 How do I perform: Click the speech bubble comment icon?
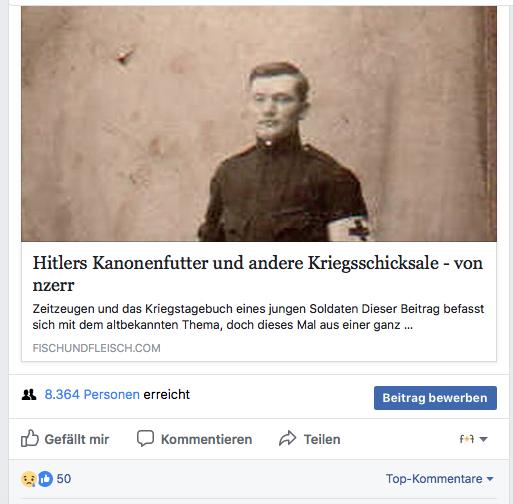tap(145, 438)
